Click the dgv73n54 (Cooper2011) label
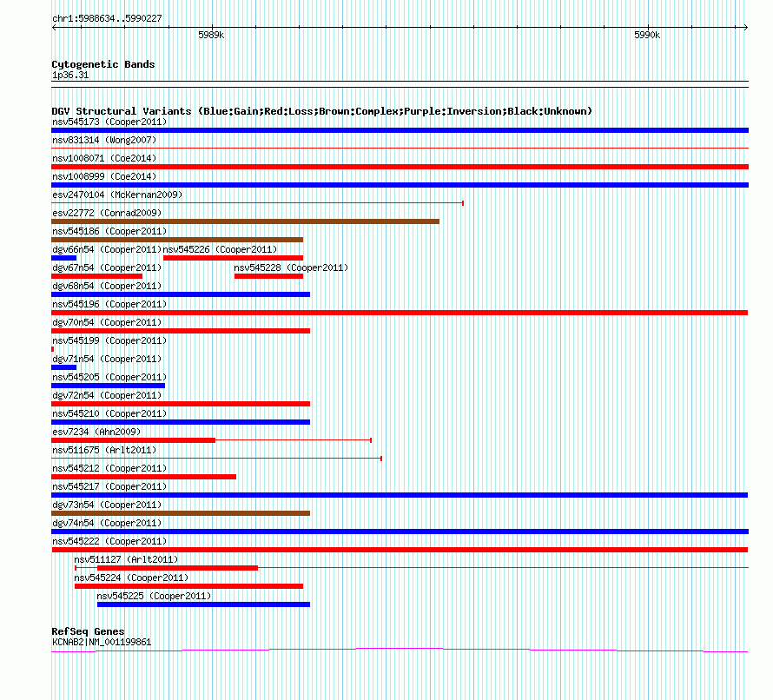773x700 pixels. tap(107, 505)
